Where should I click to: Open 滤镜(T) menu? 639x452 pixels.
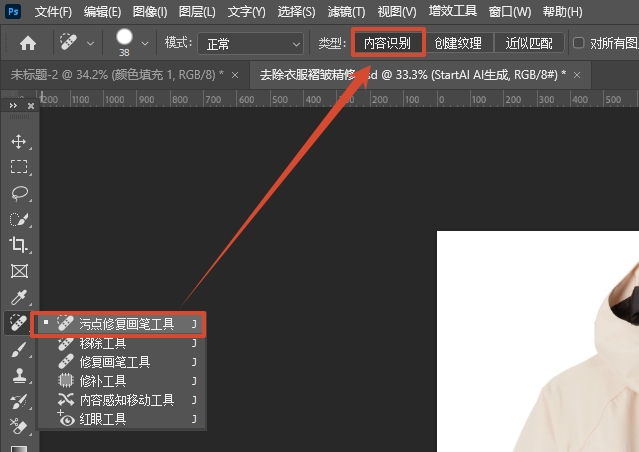pyautogui.click(x=346, y=12)
